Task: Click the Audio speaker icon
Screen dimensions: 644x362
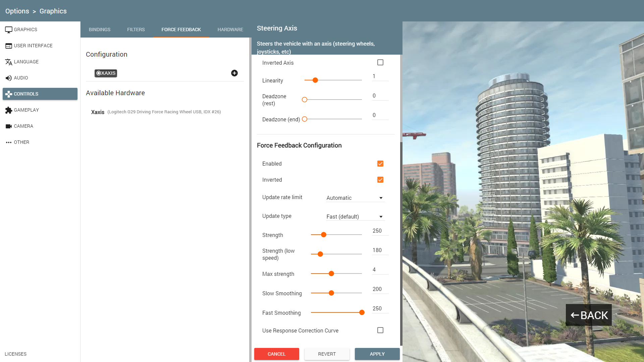Action: click(9, 78)
